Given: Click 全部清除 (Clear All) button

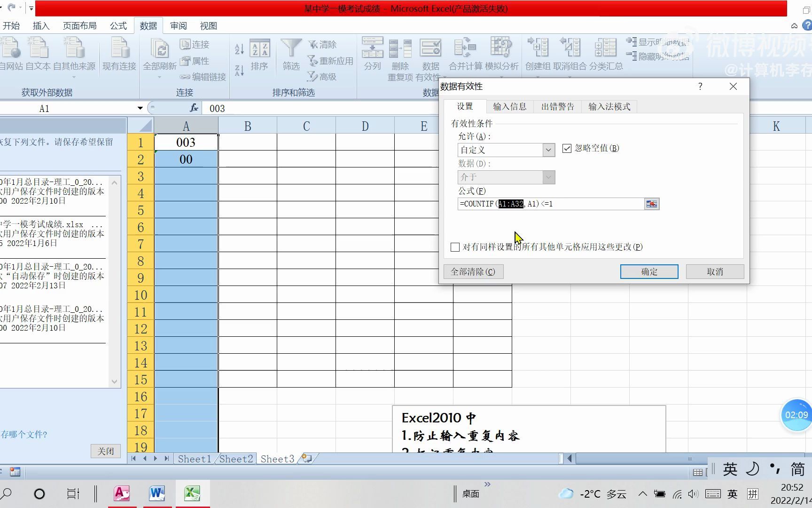Looking at the screenshot, I should click(x=473, y=271).
